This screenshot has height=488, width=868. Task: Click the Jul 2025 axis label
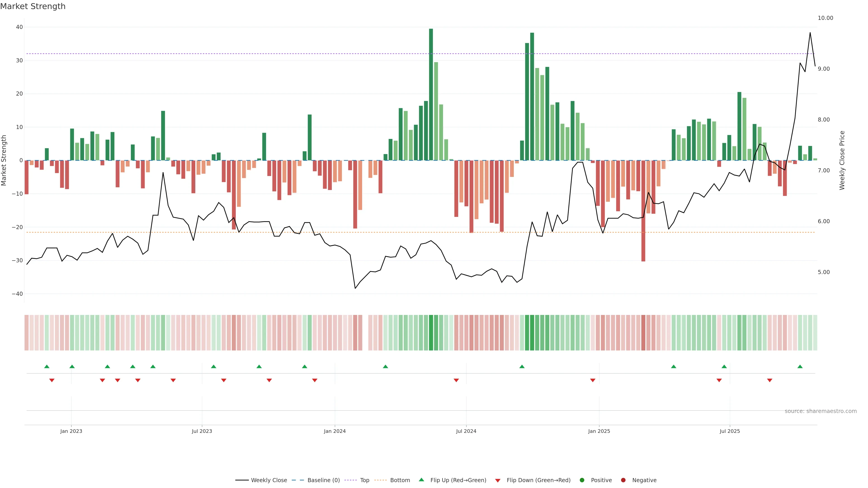coord(729,431)
